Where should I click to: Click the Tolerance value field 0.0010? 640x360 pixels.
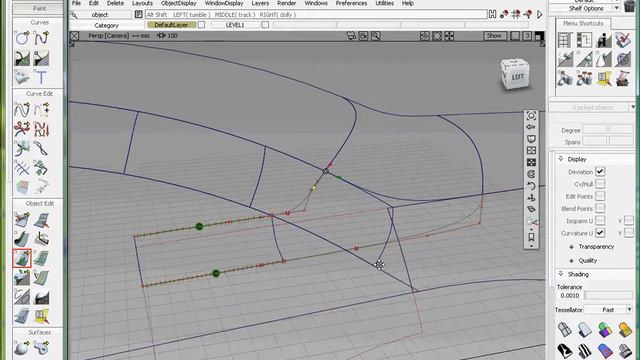(x=570, y=295)
